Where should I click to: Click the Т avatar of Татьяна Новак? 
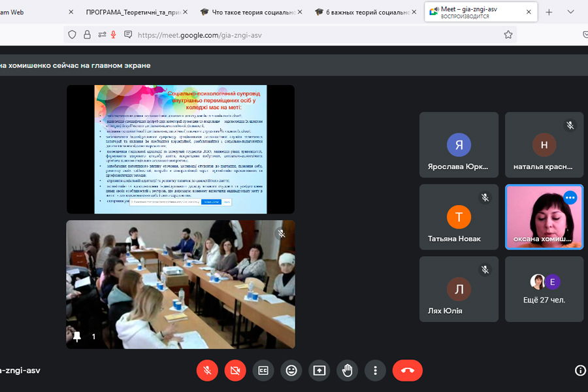click(x=459, y=217)
